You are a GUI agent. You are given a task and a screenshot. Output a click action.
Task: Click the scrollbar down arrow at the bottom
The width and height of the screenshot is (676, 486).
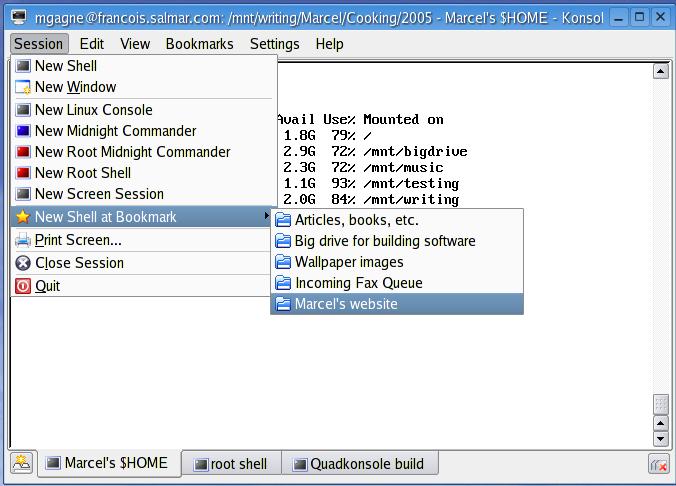pos(660,439)
